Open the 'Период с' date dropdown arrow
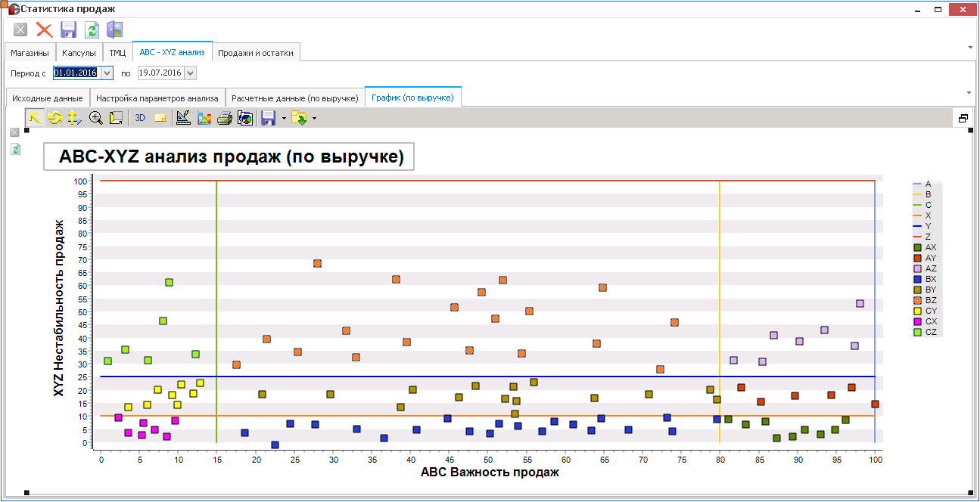 (x=107, y=73)
